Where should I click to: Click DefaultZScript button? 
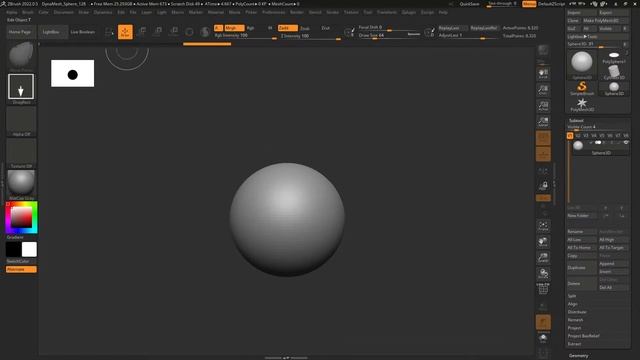click(x=551, y=4)
